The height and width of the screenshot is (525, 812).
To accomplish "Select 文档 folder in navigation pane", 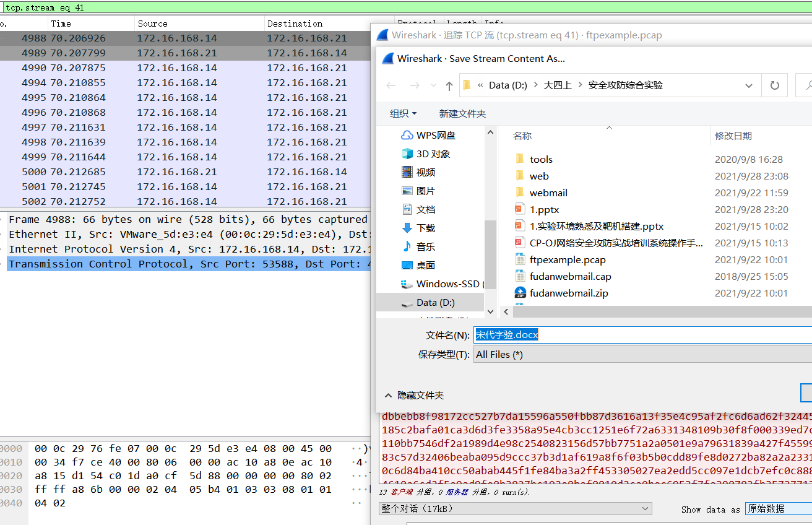I will (418, 209).
